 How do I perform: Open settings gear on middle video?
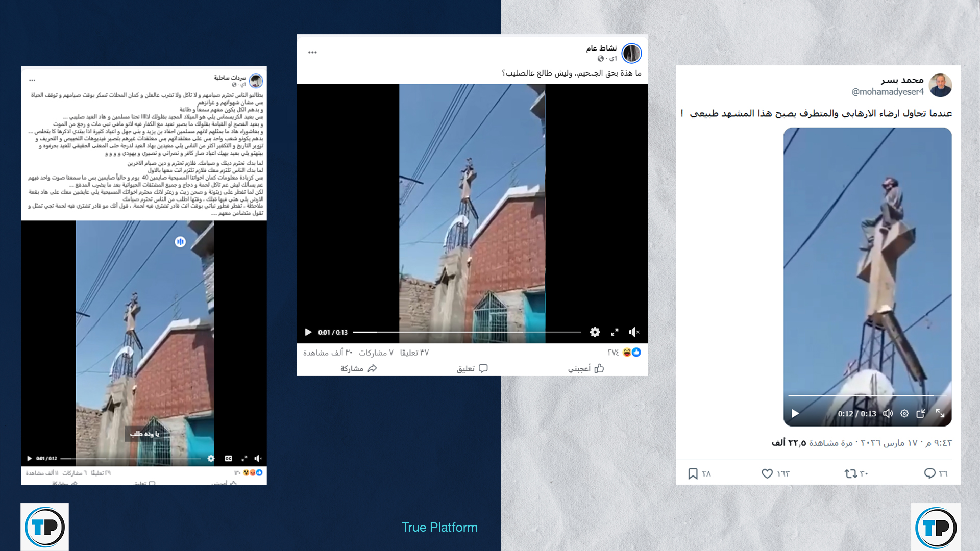tap(595, 332)
